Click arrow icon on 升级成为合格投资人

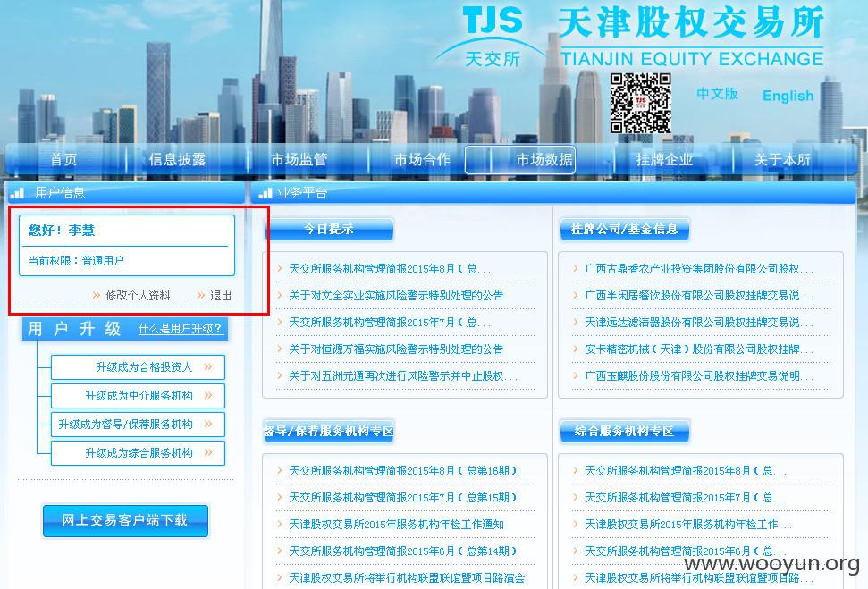tap(208, 366)
